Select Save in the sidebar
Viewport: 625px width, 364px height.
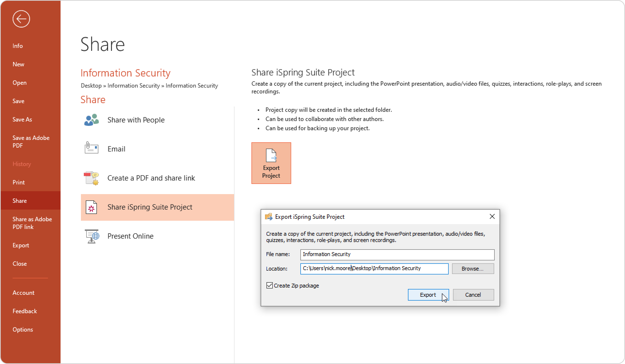[x=31, y=101]
